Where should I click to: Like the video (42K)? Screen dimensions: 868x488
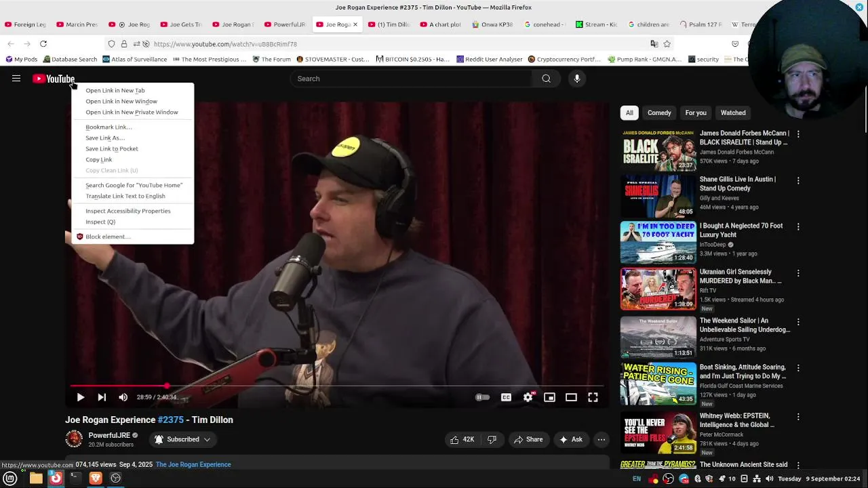click(x=462, y=439)
